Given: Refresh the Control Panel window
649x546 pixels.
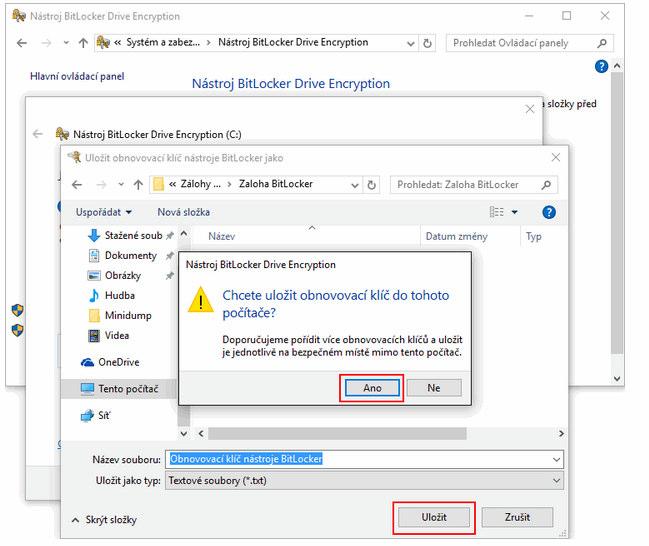Looking at the screenshot, I should [x=428, y=43].
